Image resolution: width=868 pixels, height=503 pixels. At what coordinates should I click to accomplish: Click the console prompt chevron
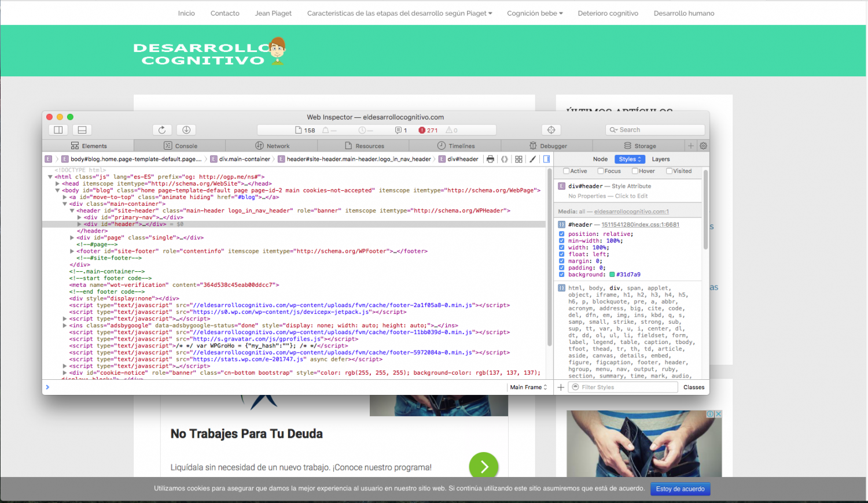point(47,387)
